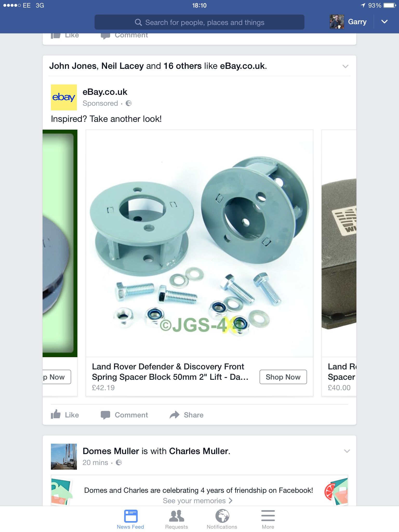Open the Domes Muller profile name link
Image resolution: width=399 pixels, height=532 pixels.
(111, 451)
